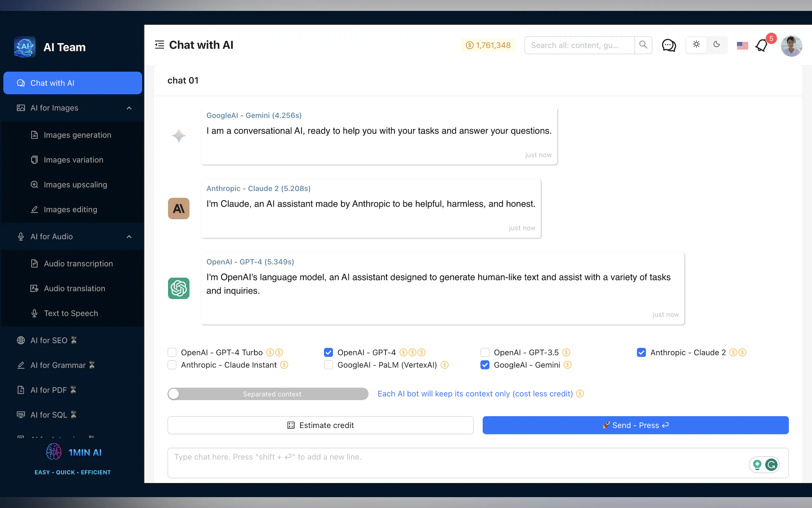
Task: Check the GoogleAI - PaLM (VertexAI) checkbox
Action: [x=328, y=365]
